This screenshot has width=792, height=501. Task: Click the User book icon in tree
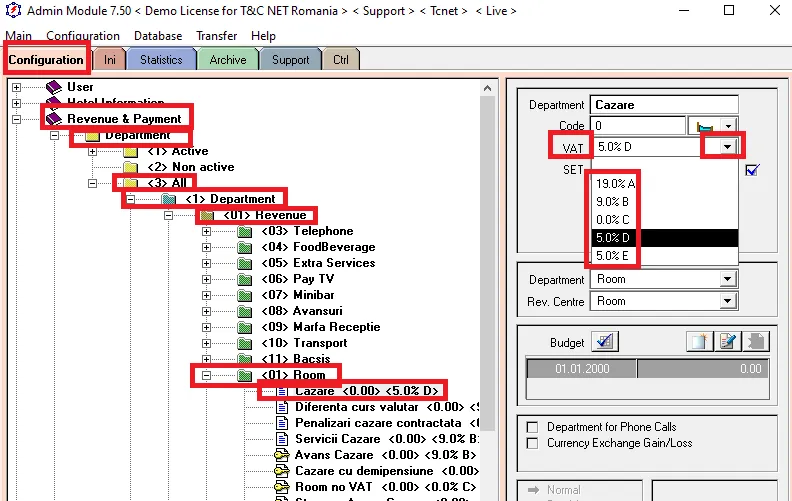[54, 87]
